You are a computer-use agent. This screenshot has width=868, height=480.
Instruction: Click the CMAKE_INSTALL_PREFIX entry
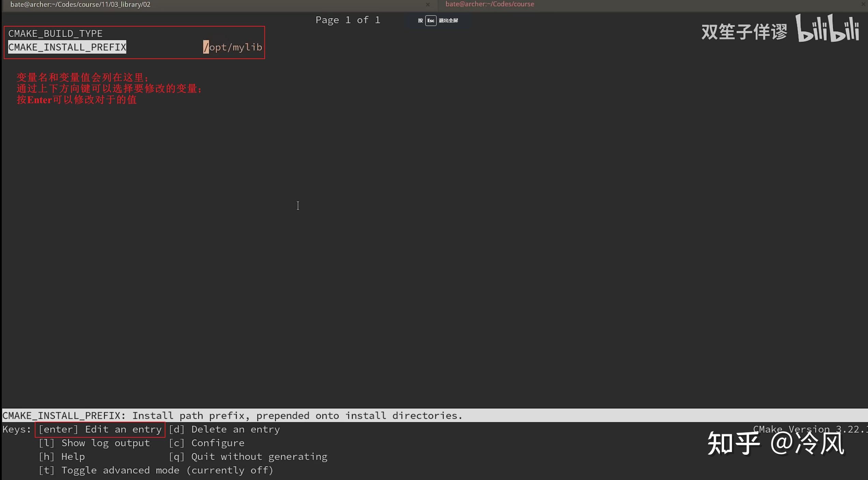(x=67, y=47)
